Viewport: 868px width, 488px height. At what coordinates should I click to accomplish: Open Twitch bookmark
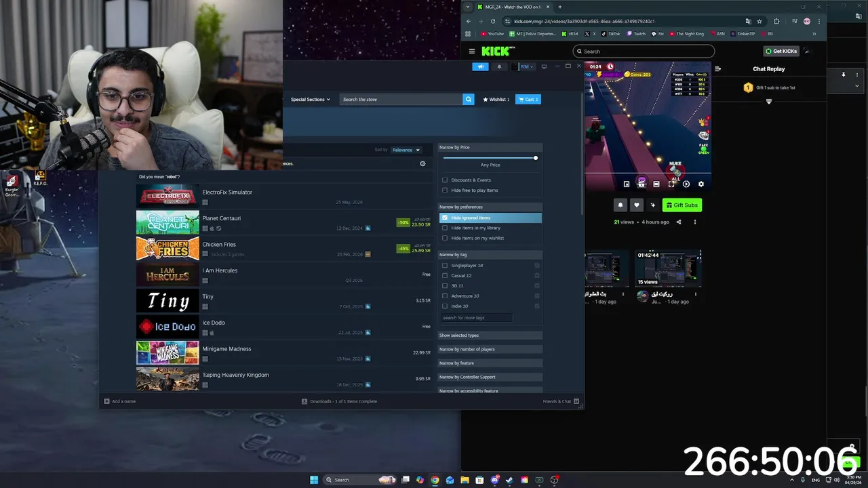point(636,34)
